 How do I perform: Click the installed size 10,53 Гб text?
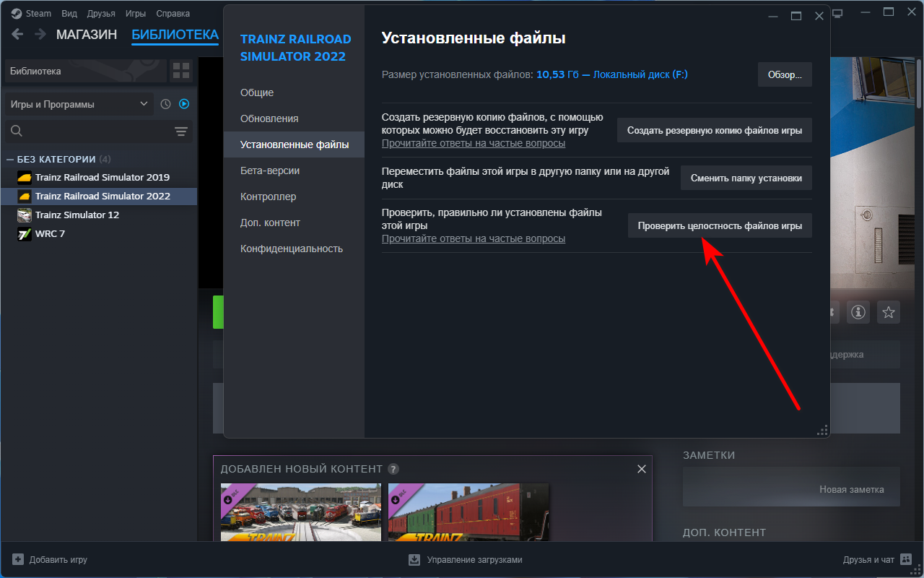coord(558,74)
